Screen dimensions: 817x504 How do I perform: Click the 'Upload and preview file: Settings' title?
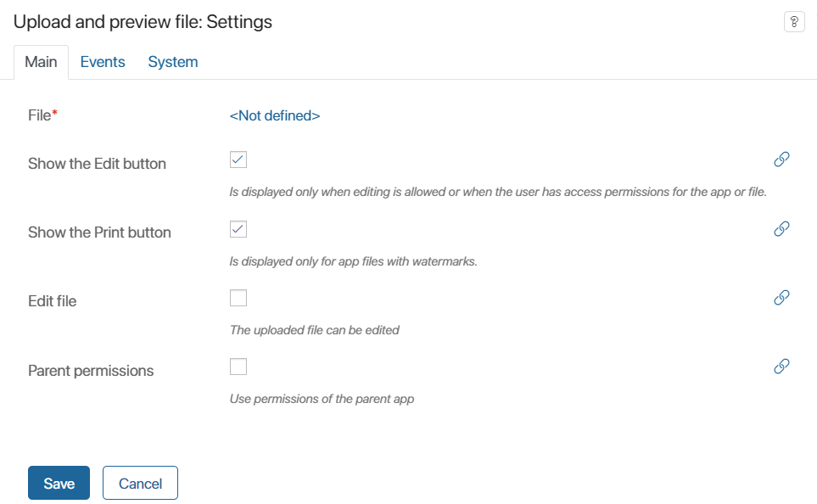point(143,22)
